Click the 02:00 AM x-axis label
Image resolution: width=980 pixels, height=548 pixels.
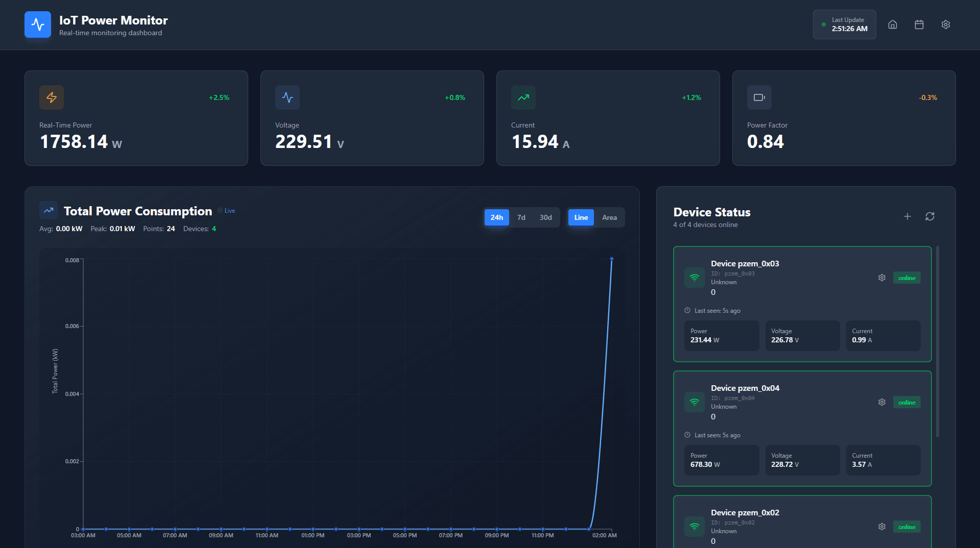coord(605,535)
